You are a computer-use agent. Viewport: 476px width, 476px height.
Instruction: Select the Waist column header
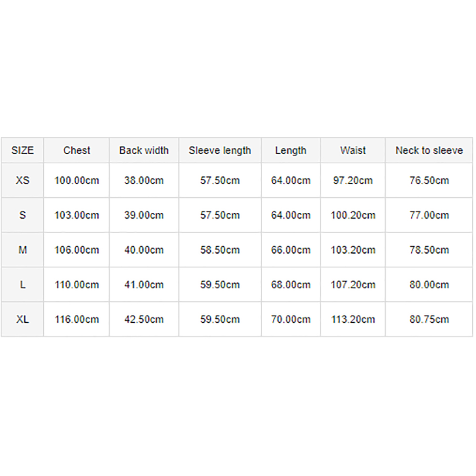353,150
